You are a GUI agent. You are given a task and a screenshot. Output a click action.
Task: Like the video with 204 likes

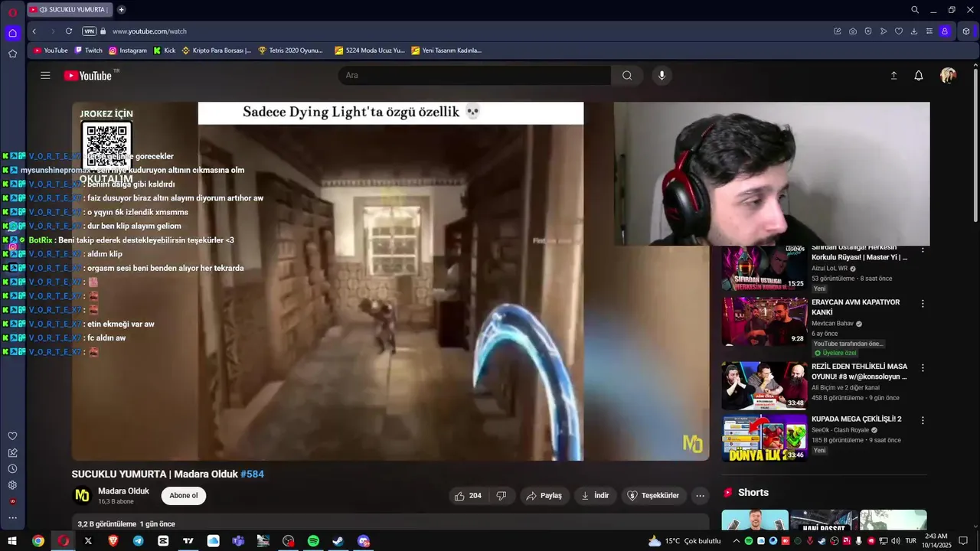[x=468, y=496]
